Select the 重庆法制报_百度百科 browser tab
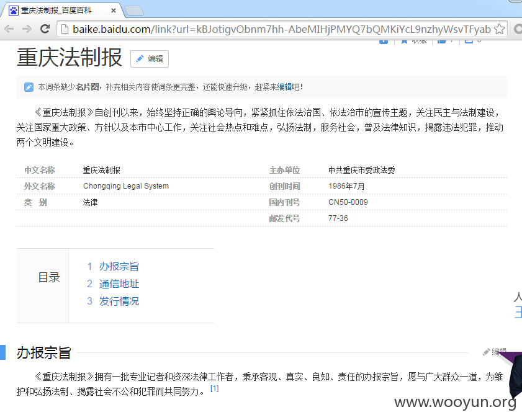522x420 pixels. 63,11
